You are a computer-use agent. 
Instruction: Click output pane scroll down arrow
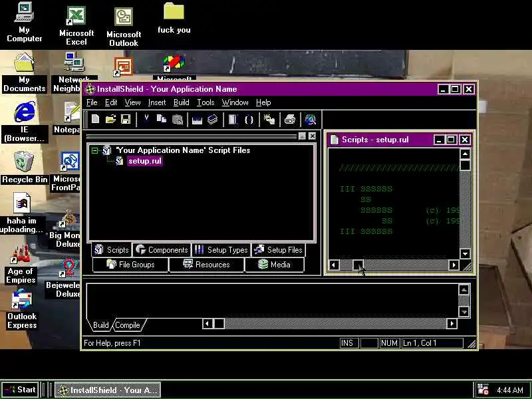(464, 311)
